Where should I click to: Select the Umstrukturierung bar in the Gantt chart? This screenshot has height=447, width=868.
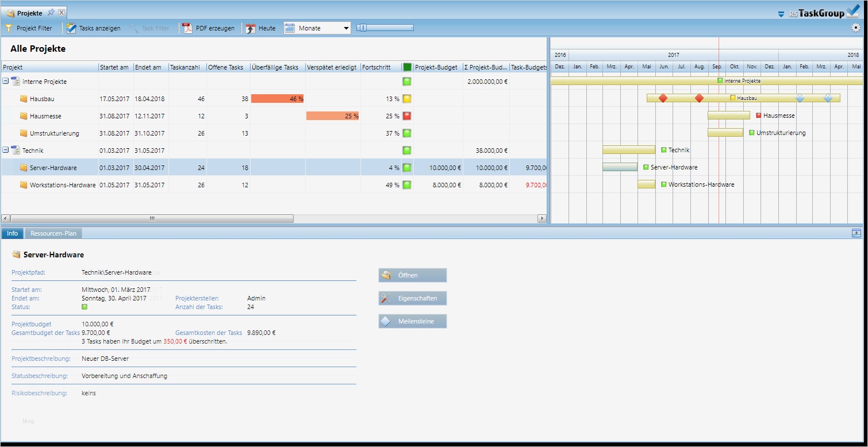[725, 133]
